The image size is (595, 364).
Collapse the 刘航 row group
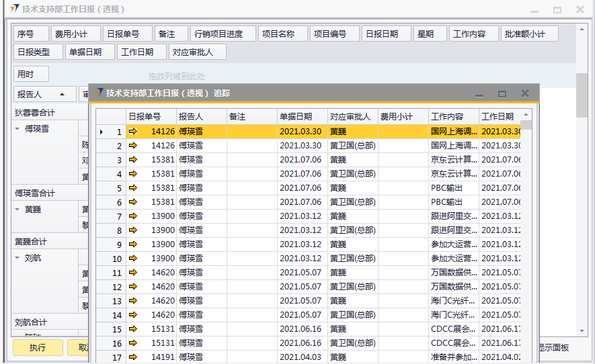pyautogui.click(x=18, y=258)
